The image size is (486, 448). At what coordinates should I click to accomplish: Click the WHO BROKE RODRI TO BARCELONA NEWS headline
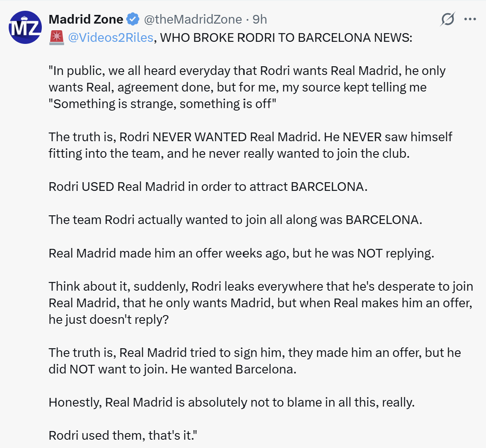point(286,38)
